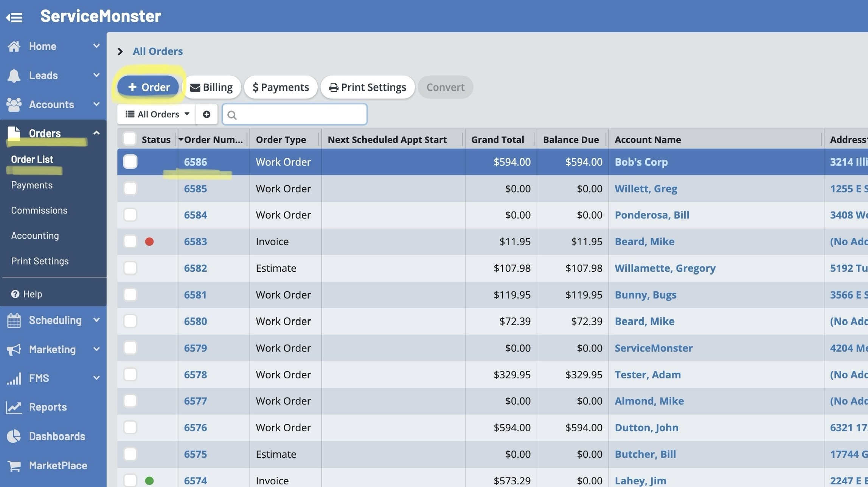
Task: Click the Leads bell icon
Action: click(x=14, y=75)
